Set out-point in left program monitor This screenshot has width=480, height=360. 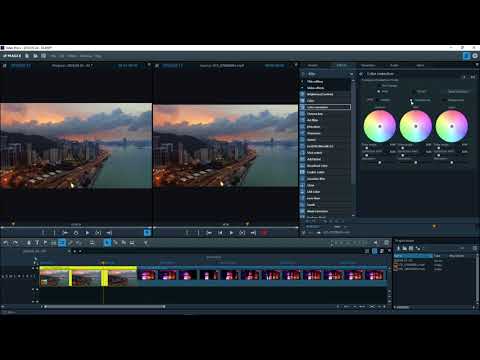pos(54,233)
